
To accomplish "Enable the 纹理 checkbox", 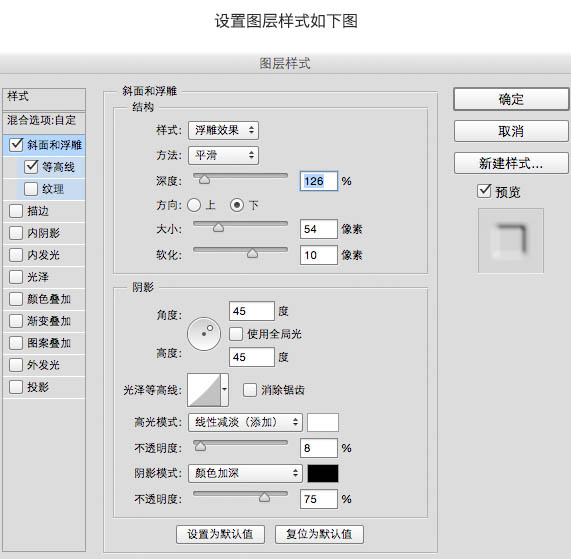I will (x=31, y=189).
